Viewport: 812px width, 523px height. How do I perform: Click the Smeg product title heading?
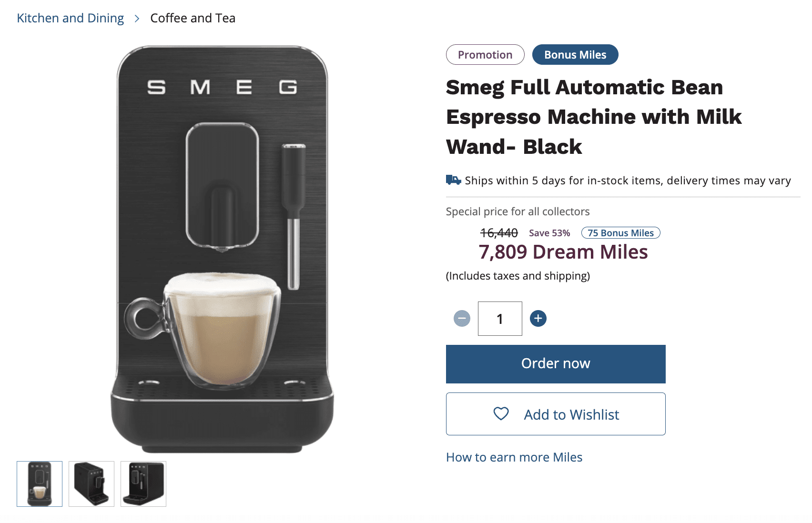[594, 117]
